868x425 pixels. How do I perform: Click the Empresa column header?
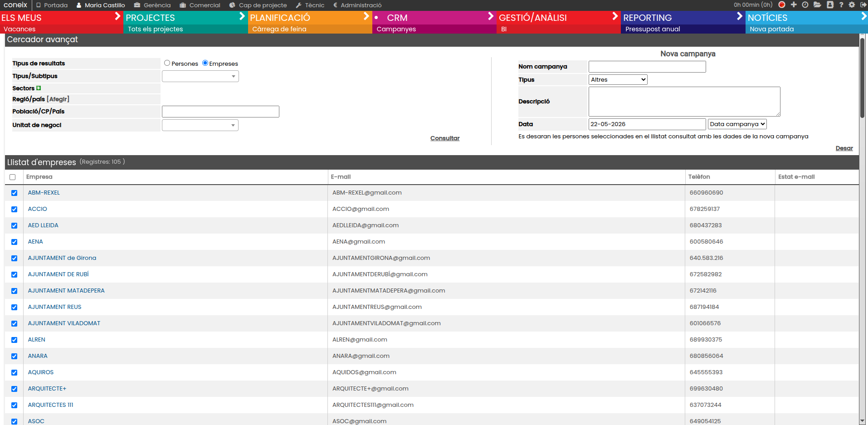tap(39, 177)
